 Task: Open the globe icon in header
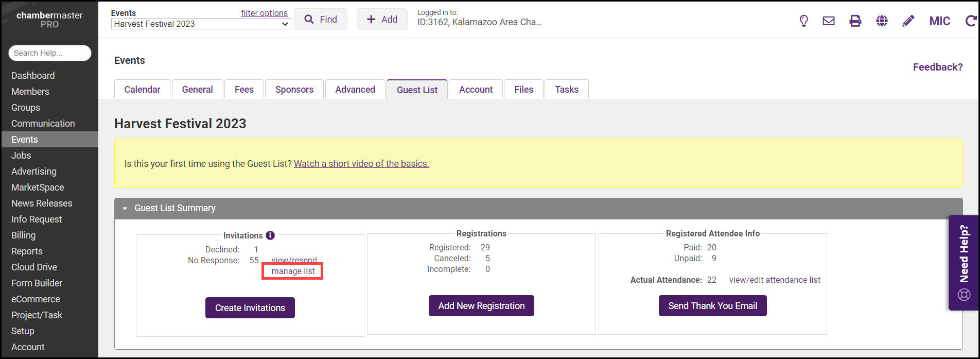882,21
